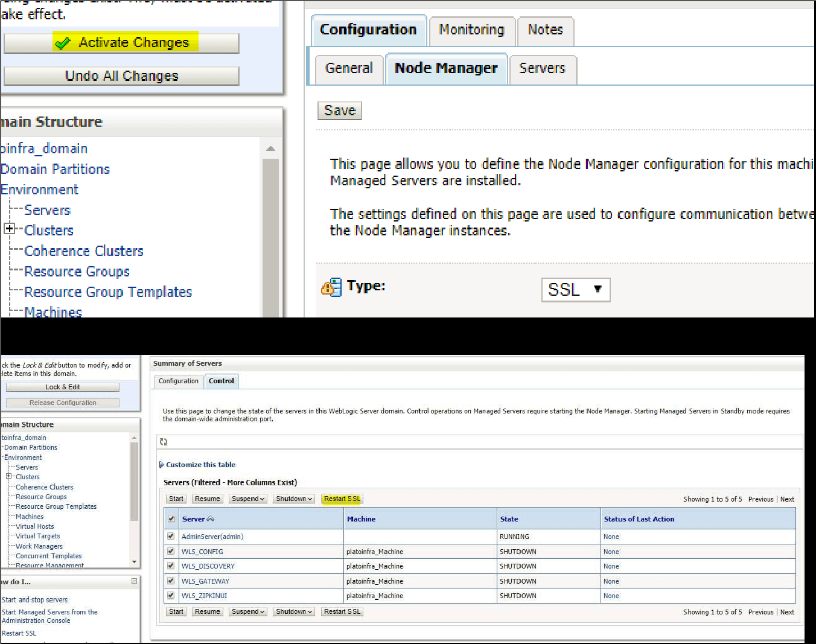The image size is (816, 644).
Task: Open the SSL Type dropdown
Action: coord(576,290)
